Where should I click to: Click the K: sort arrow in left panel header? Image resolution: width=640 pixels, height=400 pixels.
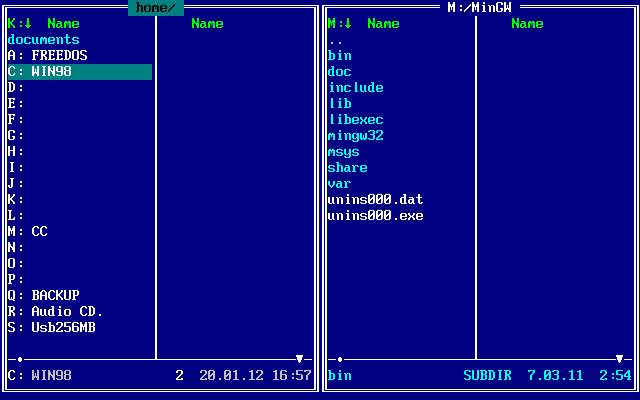(27, 24)
